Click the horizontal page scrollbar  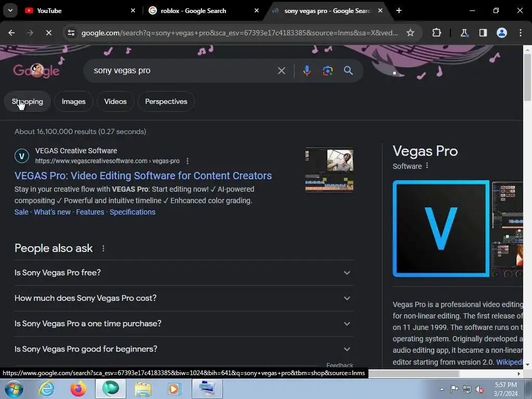click(414, 374)
